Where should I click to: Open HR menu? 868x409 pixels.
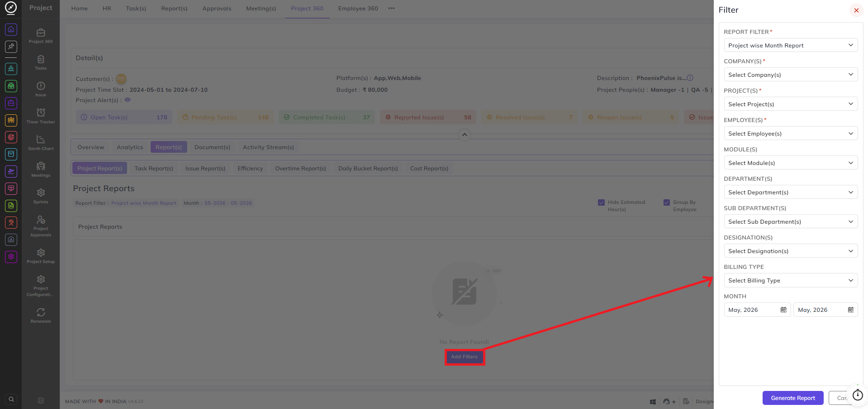[107, 9]
